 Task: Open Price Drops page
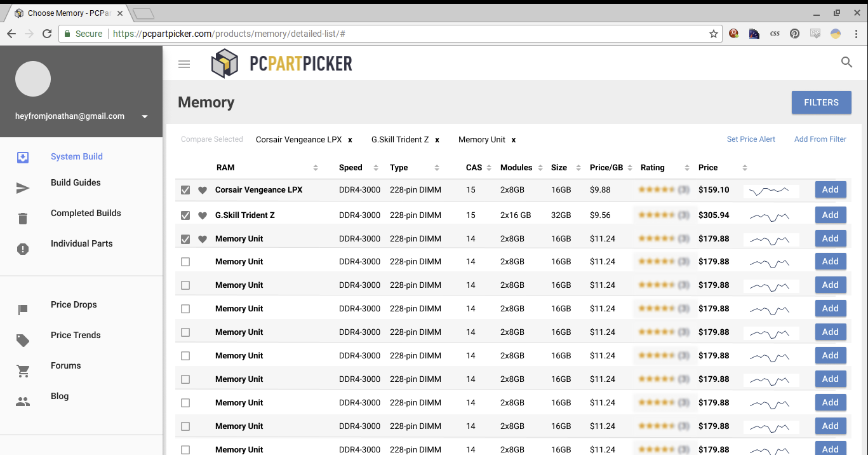(x=74, y=305)
